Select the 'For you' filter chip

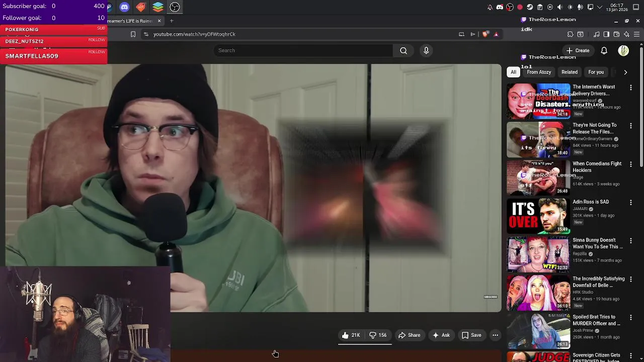pyautogui.click(x=596, y=72)
